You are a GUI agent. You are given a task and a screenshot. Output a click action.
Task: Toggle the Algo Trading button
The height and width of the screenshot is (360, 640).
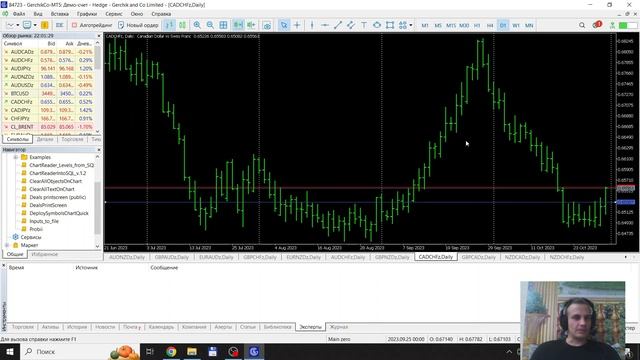click(92, 25)
